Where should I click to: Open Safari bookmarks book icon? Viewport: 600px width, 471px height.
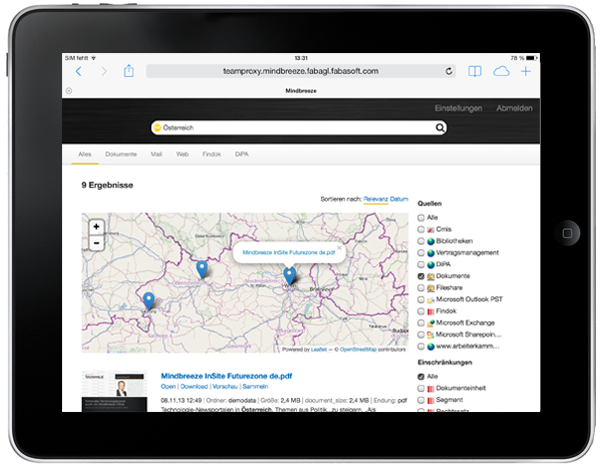click(475, 71)
